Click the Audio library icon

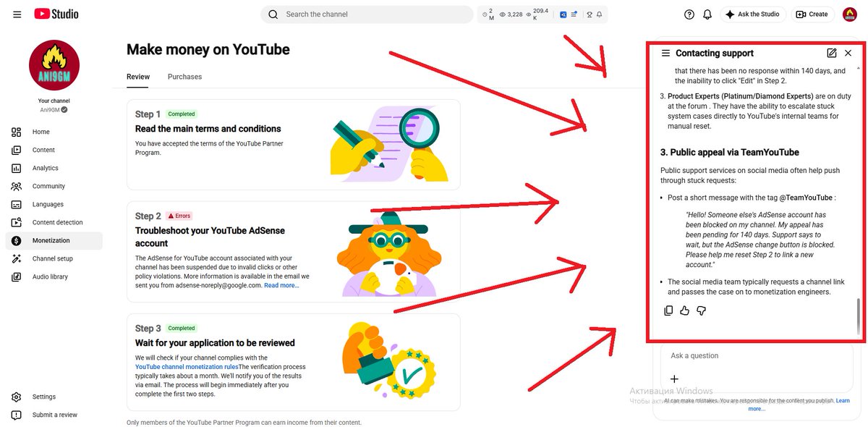pyautogui.click(x=17, y=276)
